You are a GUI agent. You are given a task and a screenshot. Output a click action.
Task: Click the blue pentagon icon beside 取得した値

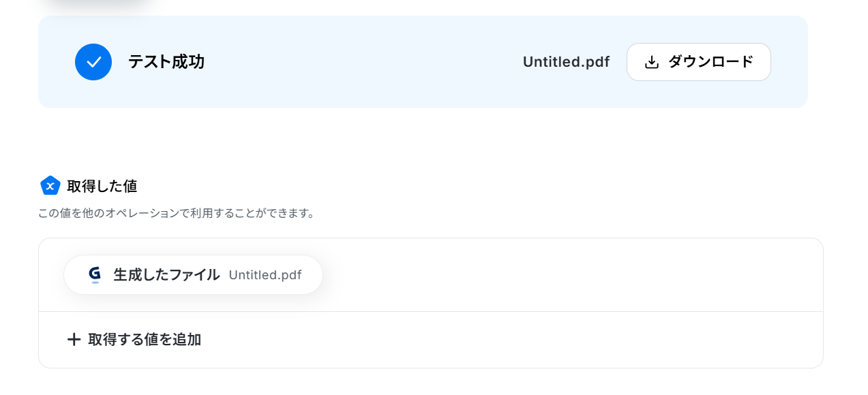tap(50, 185)
